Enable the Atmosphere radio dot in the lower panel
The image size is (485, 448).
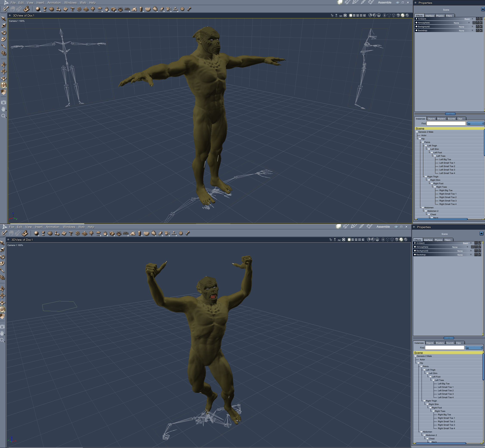pyautogui.click(x=415, y=247)
